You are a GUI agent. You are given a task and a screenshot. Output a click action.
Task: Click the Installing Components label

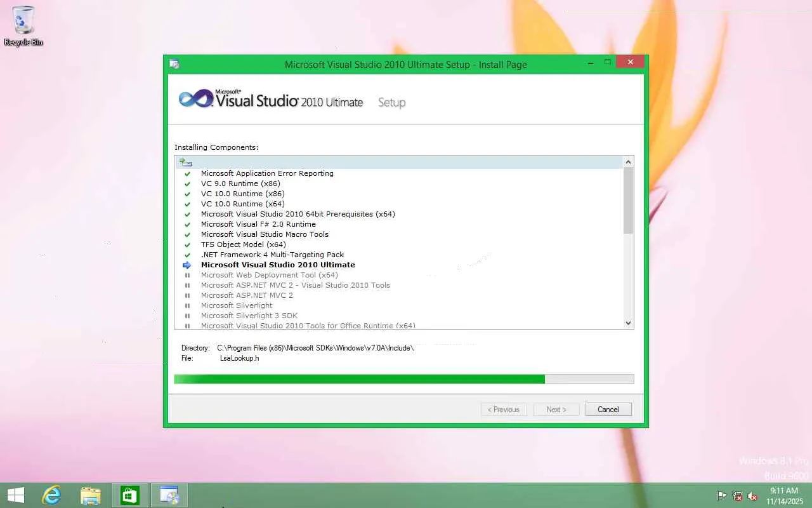(x=216, y=147)
